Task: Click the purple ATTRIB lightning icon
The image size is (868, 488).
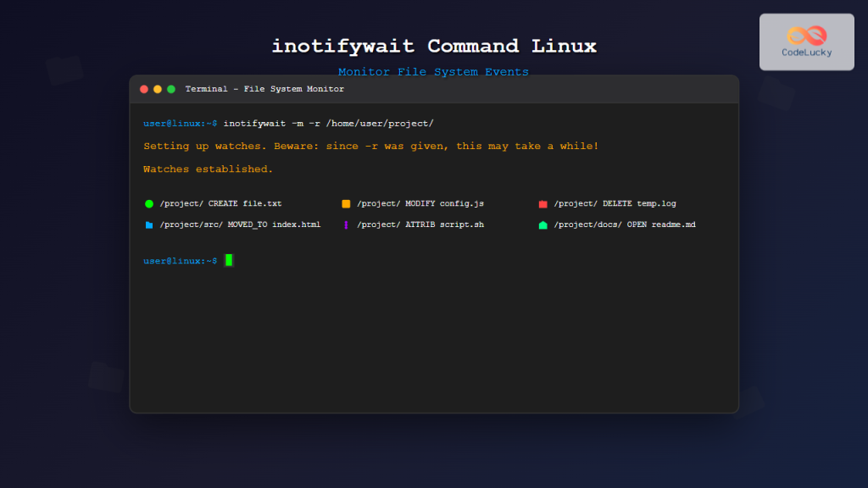Action: (346, 224)
